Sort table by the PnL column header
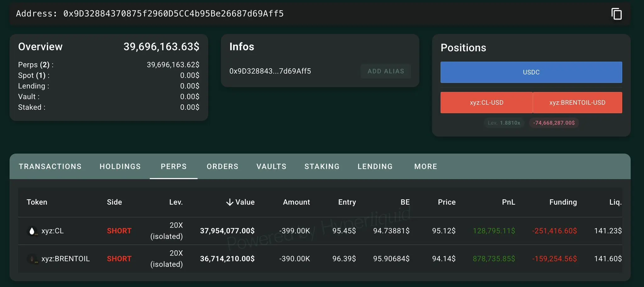 508,202
